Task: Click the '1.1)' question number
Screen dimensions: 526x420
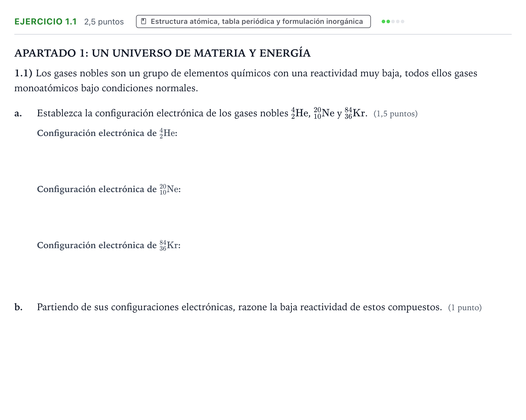Action: [23, 73]
